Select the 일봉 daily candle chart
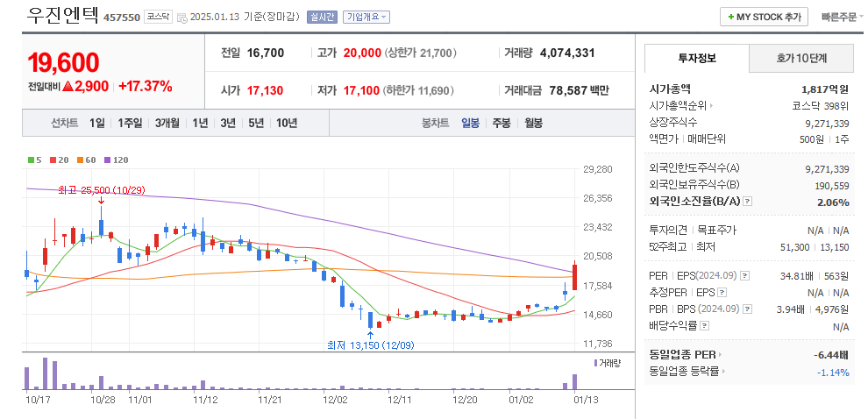The width and height of the screenshot is (868, 419). click(x=471, y=123)
